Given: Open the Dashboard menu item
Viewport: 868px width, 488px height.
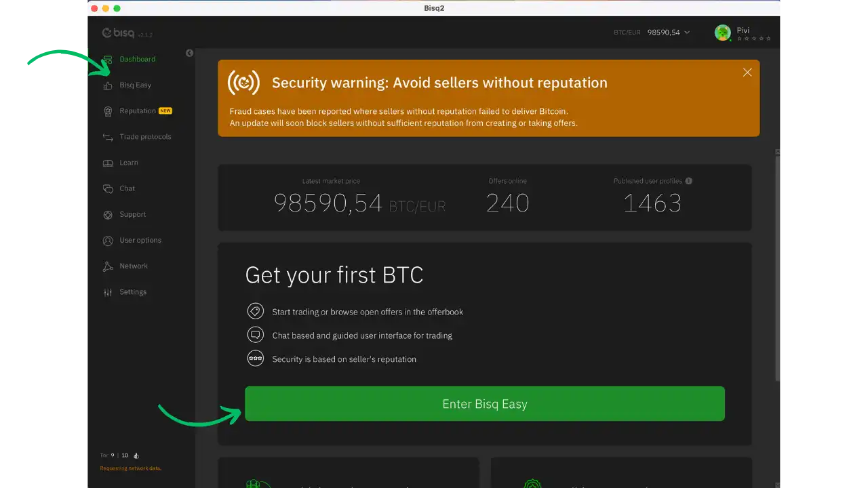Looking at the screenshot, I should 137,59.
